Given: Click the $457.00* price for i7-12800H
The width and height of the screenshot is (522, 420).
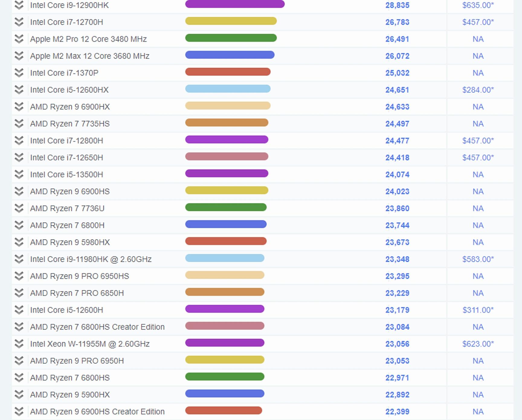Looking at the screenshot, I should coord(478,141).
